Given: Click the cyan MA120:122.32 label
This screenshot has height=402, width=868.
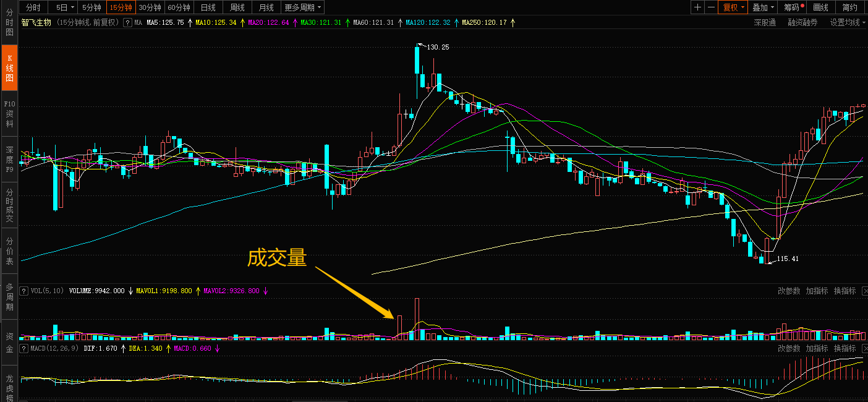Looking at the screenshot, I should pyautogui.click(x=428, y=22).
